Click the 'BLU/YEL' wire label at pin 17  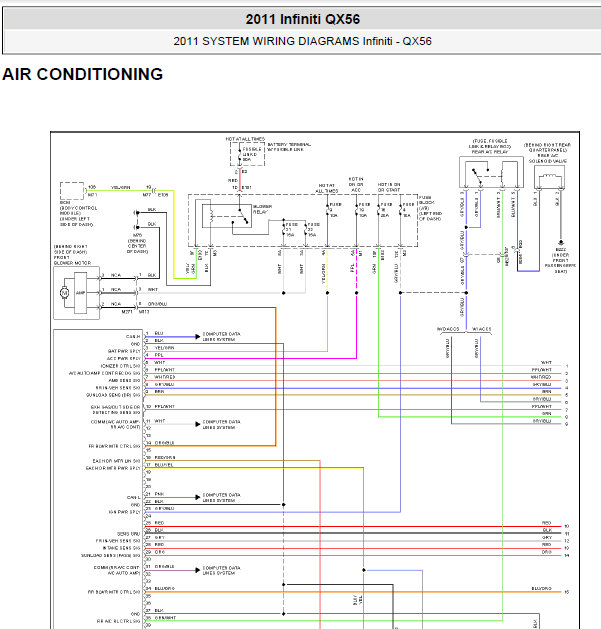164,465
